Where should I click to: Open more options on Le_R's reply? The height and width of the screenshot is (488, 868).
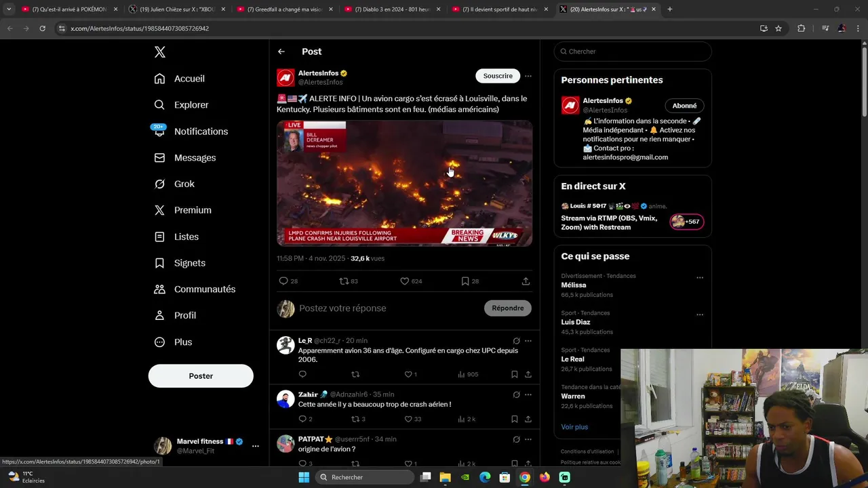pos(528,341)
